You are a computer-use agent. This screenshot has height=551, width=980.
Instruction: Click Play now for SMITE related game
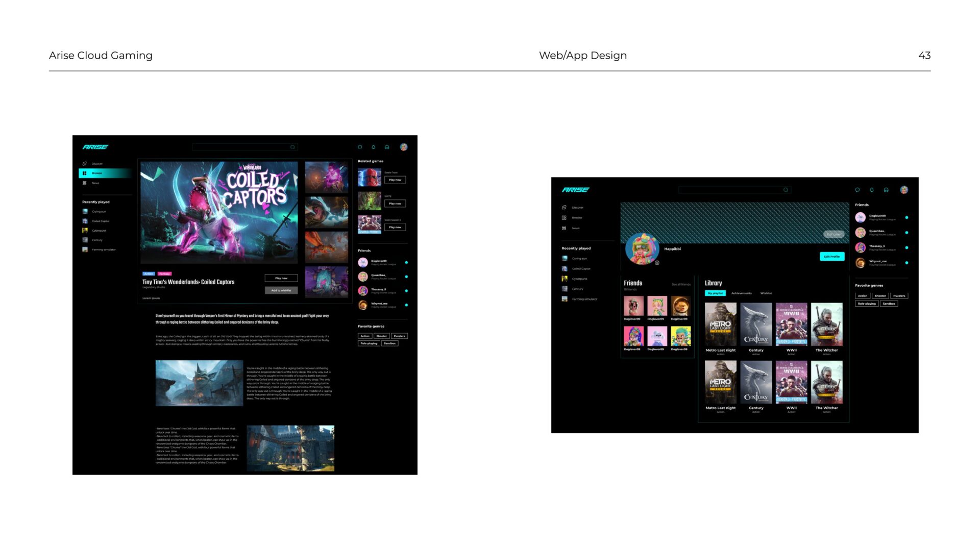pos(395,204)
